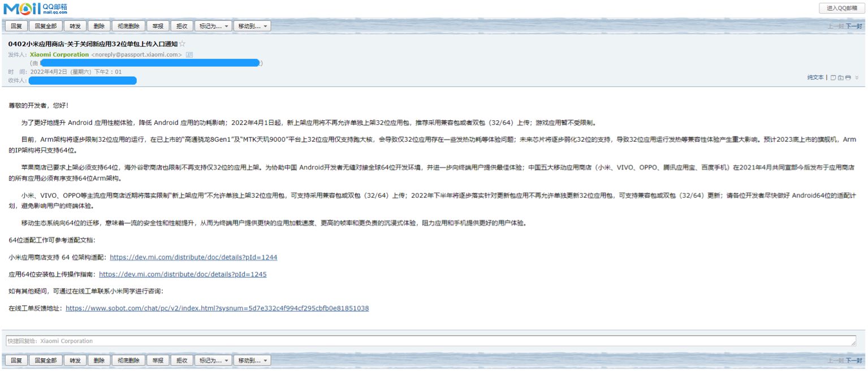Click 回复 button in top toolbar
868x373 pixels.
[16, 26]
